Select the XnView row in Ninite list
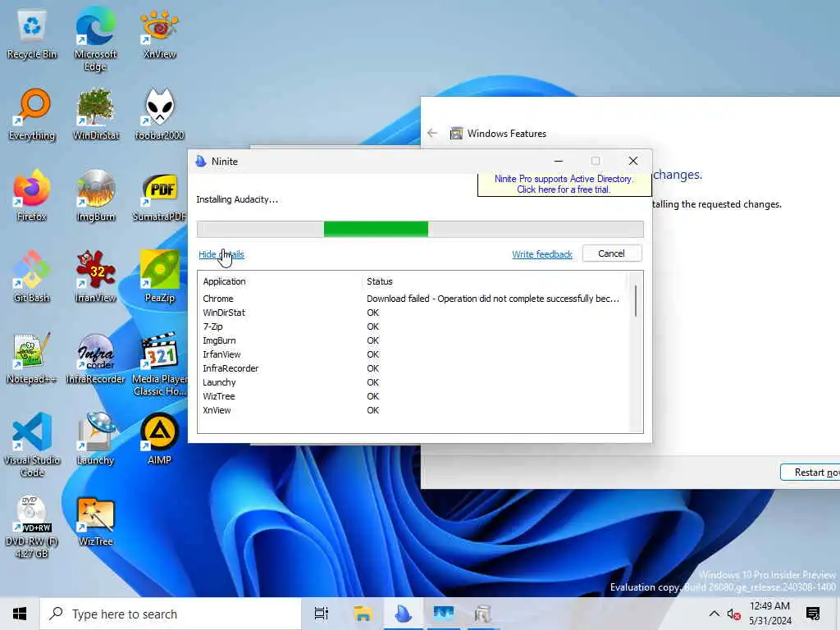 click(x=412, y=410)
